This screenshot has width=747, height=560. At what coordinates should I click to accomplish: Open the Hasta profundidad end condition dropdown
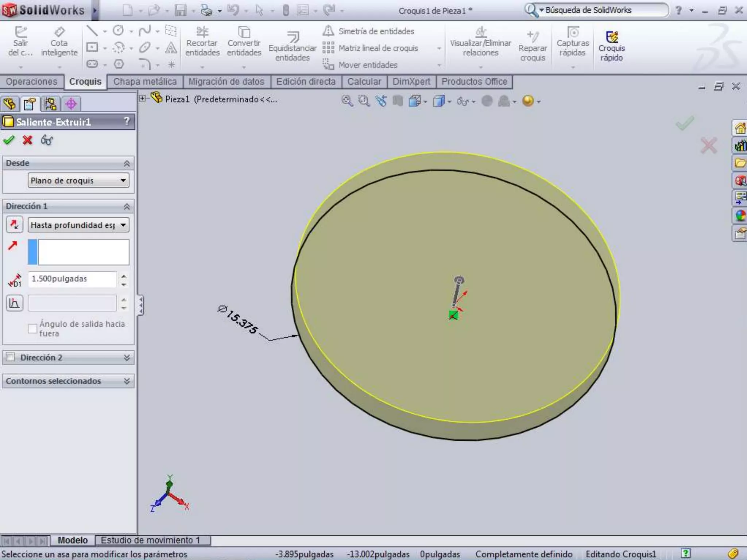coord(78,225)
